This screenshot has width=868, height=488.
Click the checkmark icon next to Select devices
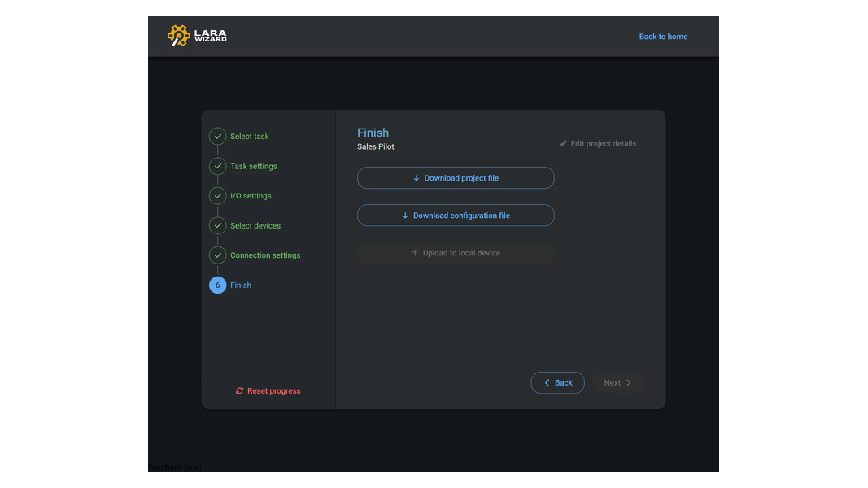[x=217, y=225]
